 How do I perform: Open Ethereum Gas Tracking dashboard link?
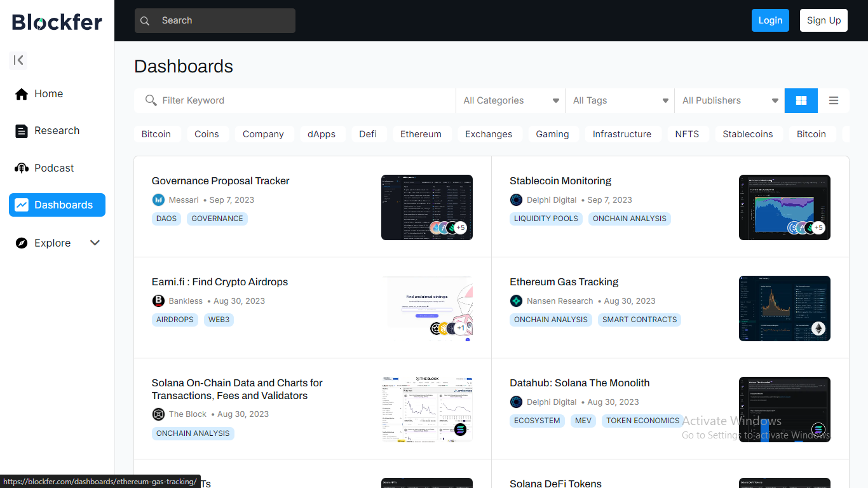click(x=564, y=282)
